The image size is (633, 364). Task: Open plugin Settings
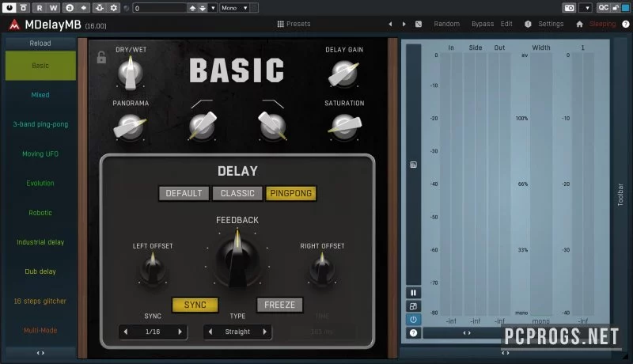click(x=551, y=24)
